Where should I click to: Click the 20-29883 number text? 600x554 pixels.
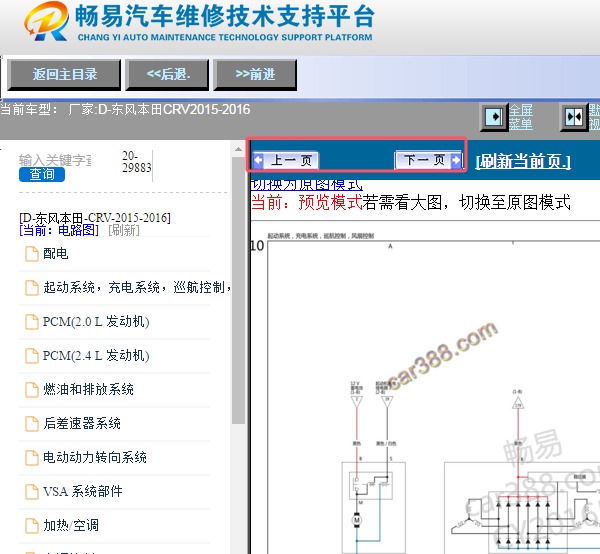[x=136, y=161]
